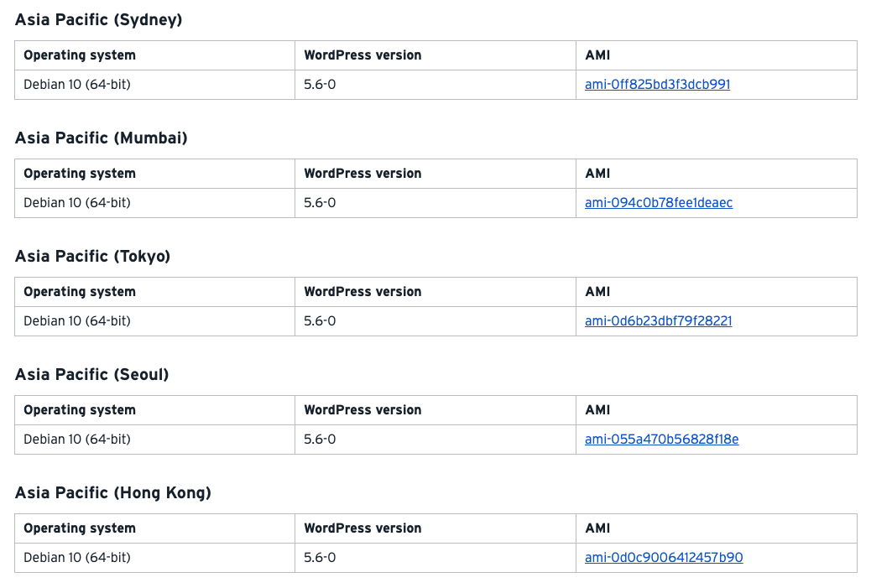Open the Hong Kong AMI link ami-0d0c9006412457b90
Viewport: 871px width, 588px height.
pos(664,558)
